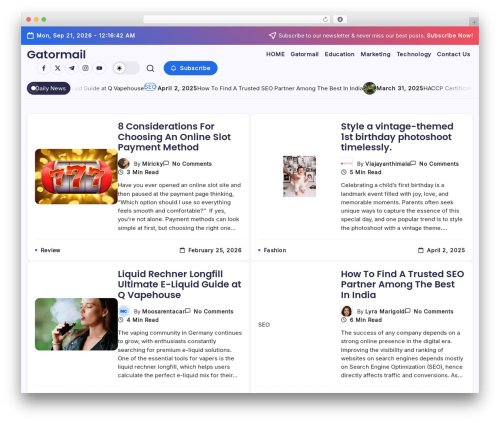Image resolution: width=500 pixels, height=423 pixels.
Task: Open the Instagram social icon
Action: tap(86, 68)
